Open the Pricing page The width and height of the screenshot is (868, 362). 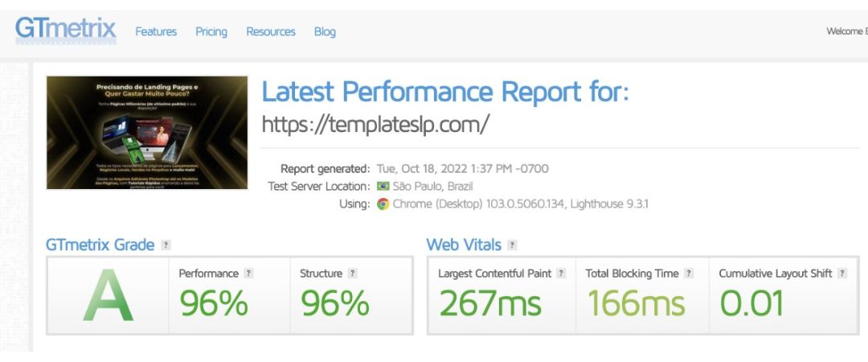[x=211, y=31]
